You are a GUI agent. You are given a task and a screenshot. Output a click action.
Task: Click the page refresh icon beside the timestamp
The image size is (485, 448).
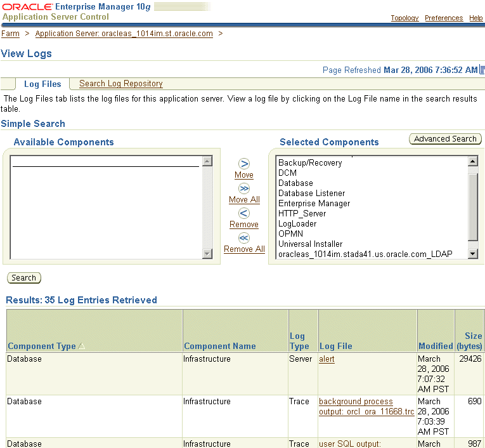[482, 70]
